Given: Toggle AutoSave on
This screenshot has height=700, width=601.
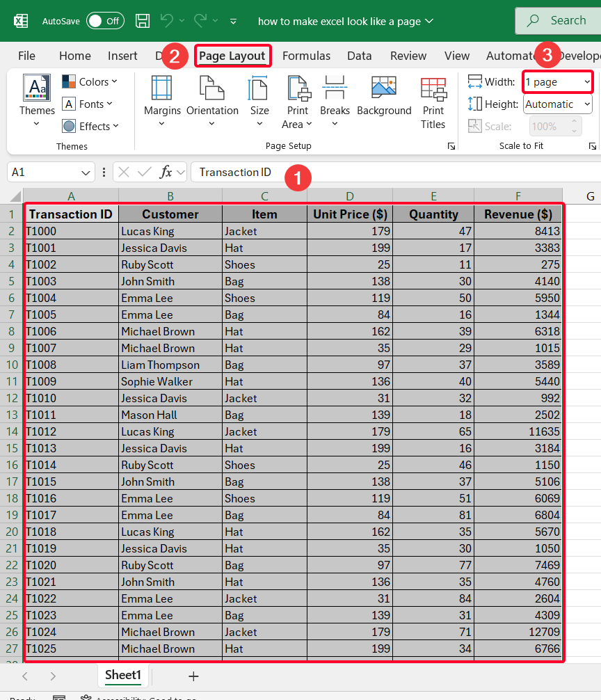Looking at the screenshot, I should [105, 21].
